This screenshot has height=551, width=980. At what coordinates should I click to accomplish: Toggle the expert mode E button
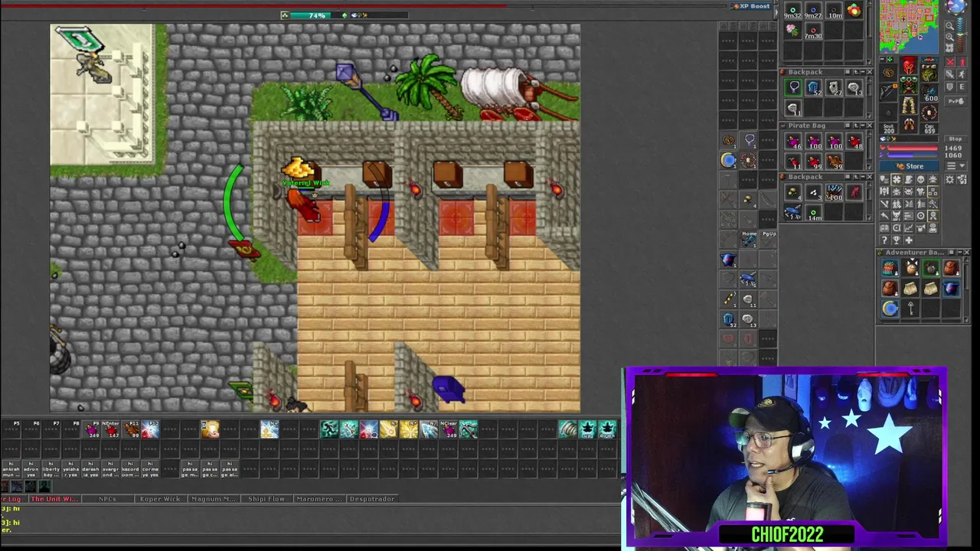pyautogui.click(x=962, y=86)
